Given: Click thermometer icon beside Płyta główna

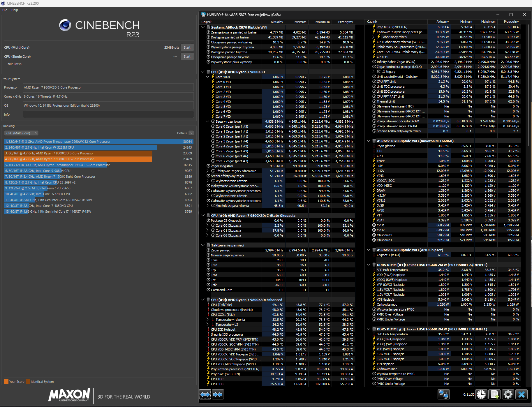Looking at the screenshot, I should tap(374, 146).
